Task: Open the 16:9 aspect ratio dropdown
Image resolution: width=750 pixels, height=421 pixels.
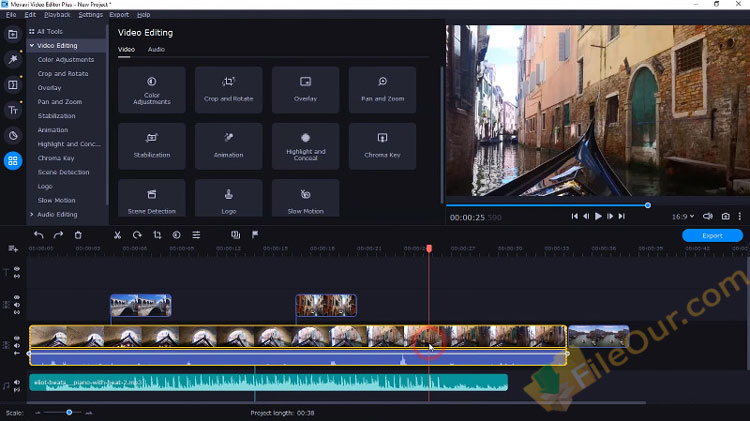Action: (683, 217)
